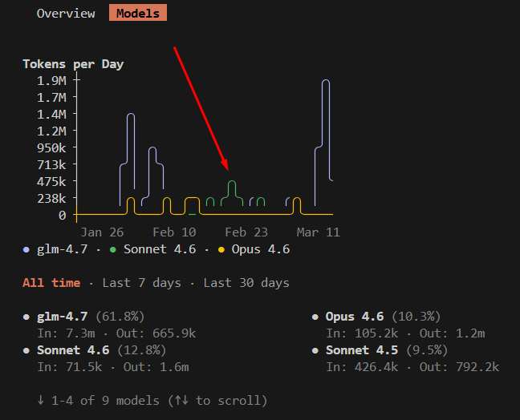
Task: Choose the Last 30 days range
Action: pos(246,283)
